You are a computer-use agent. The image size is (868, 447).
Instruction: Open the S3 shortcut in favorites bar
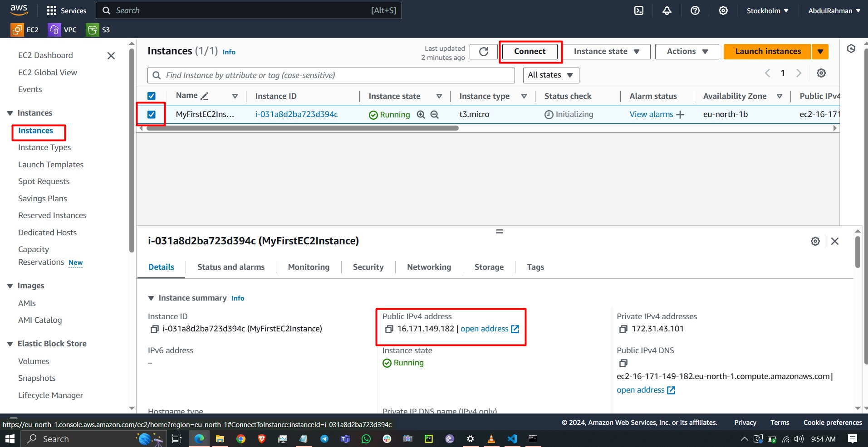coord(98,30)
